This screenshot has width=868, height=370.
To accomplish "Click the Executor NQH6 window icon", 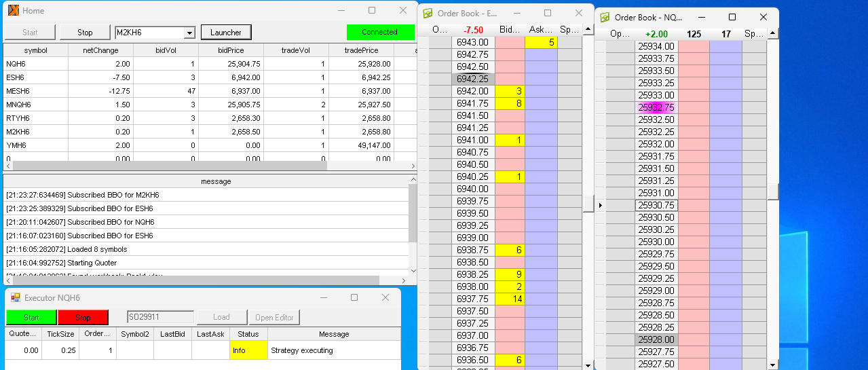I will tap(15, 298).
